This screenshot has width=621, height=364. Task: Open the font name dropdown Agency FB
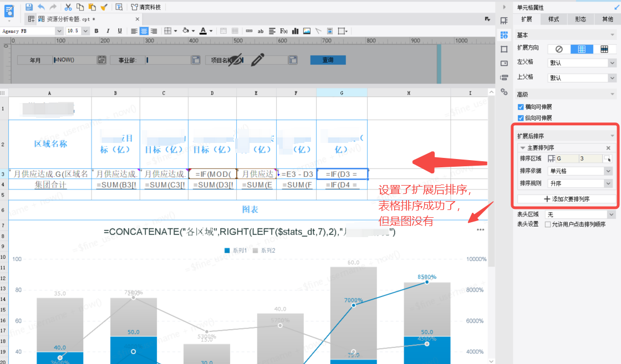[59, 31]
